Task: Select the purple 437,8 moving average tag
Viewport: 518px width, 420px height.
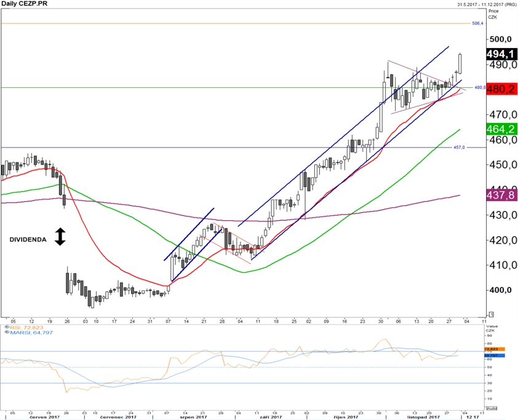Action: pyautogui.click(x=501, y=195)
